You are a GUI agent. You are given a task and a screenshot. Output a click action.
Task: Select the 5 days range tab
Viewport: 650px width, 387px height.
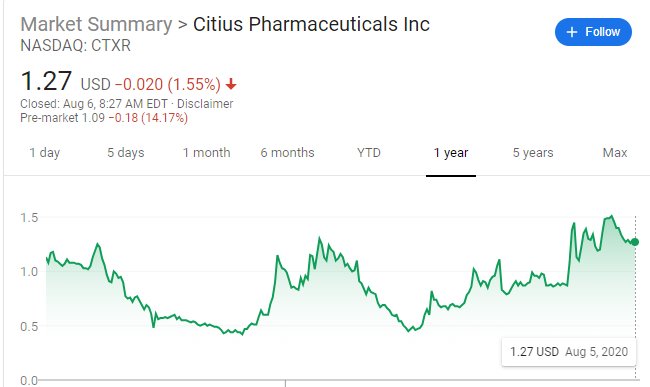pyautogui.click(x=126, y=152)
